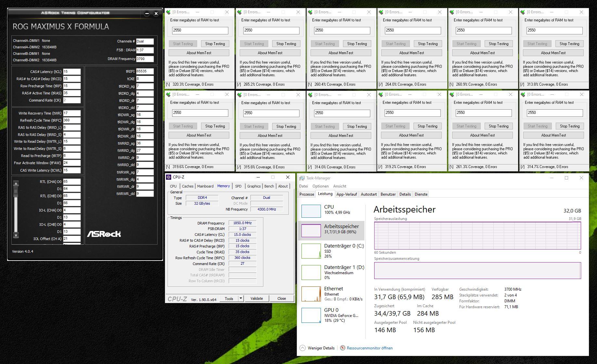
Task: Click About MemTest in the 314.0% coverage window
Action: click(x=341, y=136)
